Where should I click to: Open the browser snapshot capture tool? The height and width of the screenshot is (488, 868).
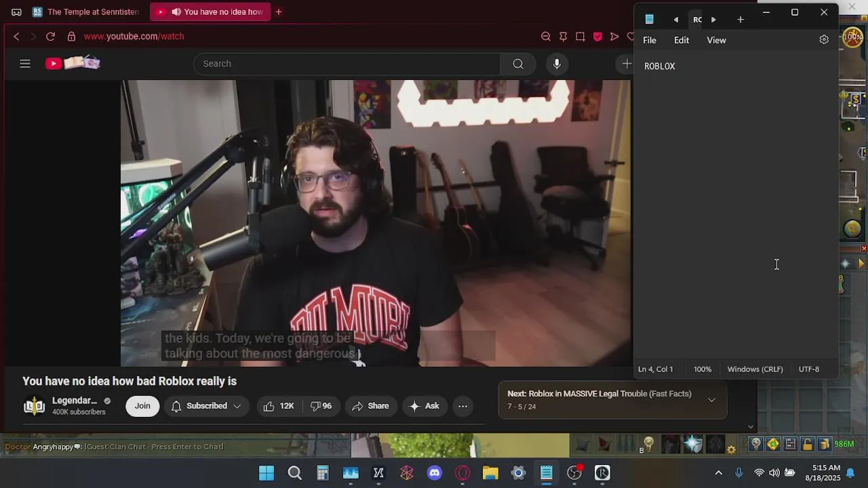pos(580,37)
